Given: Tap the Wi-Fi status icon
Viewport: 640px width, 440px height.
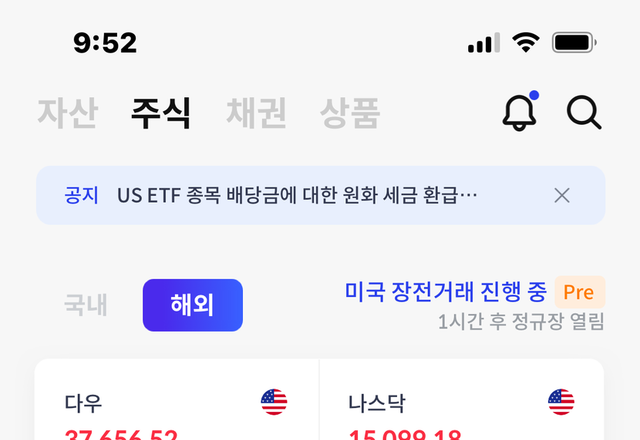Looking at the screenshot, I should tap(526, 42).
